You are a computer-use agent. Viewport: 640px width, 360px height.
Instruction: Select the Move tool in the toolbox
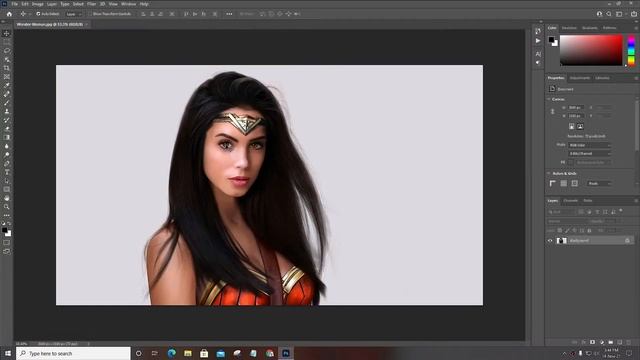(x=7, y=33)
